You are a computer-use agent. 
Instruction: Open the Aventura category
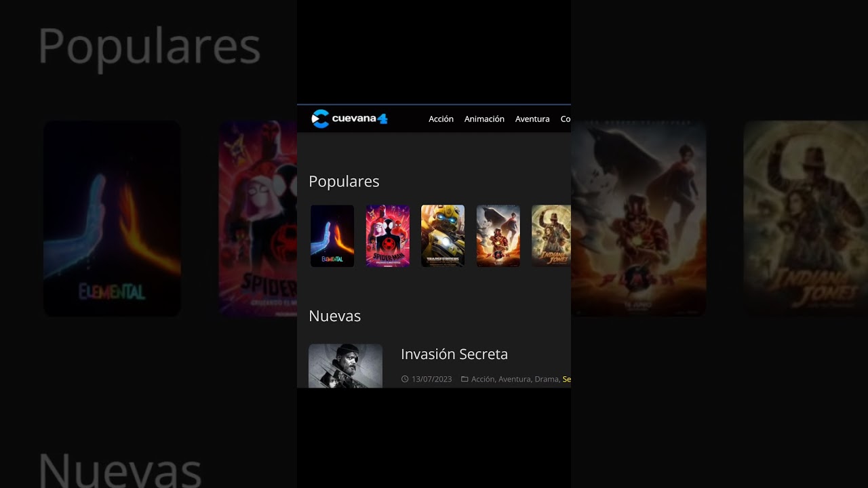point(532,119)
